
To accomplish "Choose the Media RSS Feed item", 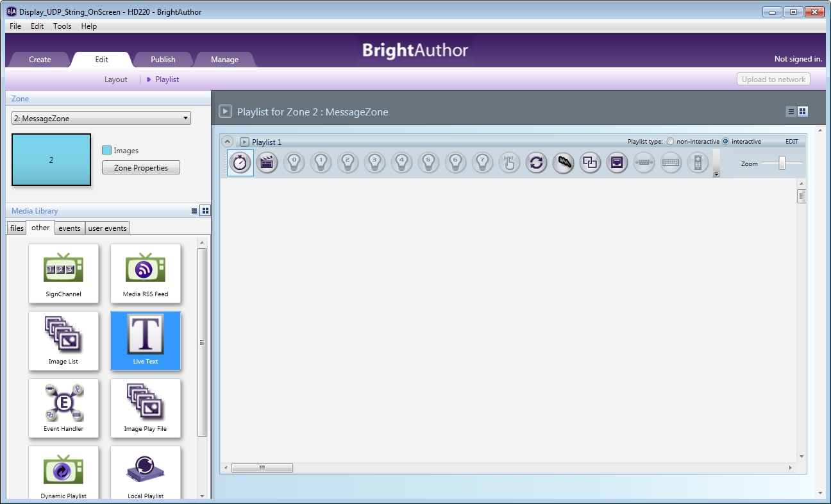I will (146, 273).
